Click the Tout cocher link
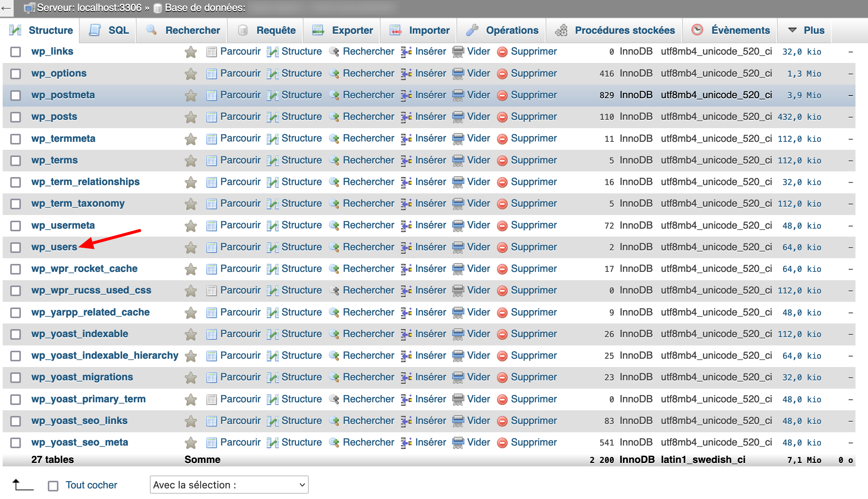Viewport: 868px width, 499px height. [91, 485]
